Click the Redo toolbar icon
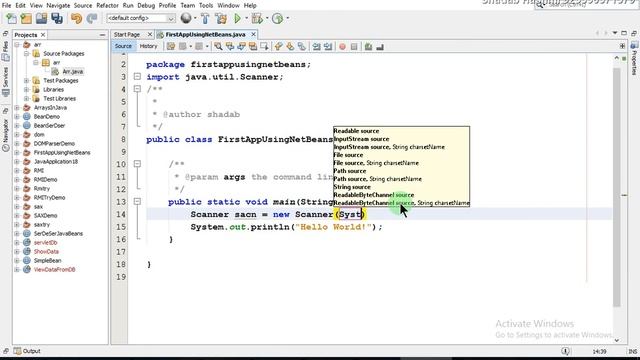This screenshot has width=640, height=360. [92, 18]
